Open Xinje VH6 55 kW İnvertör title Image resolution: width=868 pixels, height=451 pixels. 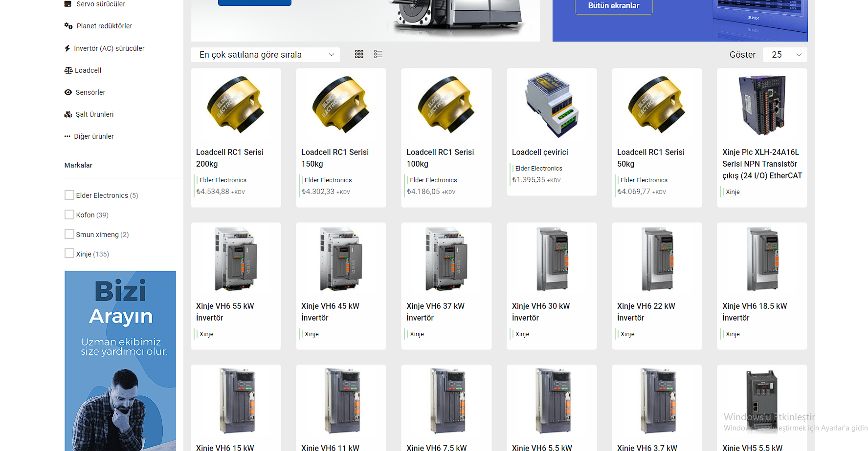(x=225, y=312)
